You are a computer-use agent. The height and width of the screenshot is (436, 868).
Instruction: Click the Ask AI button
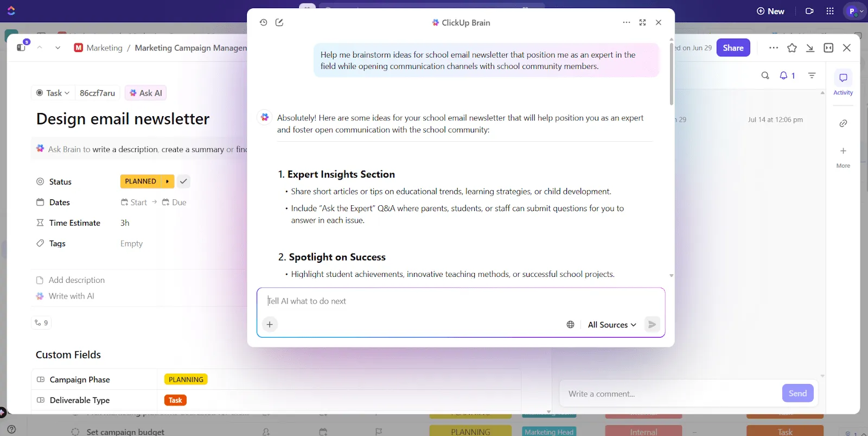click(145, 93)
